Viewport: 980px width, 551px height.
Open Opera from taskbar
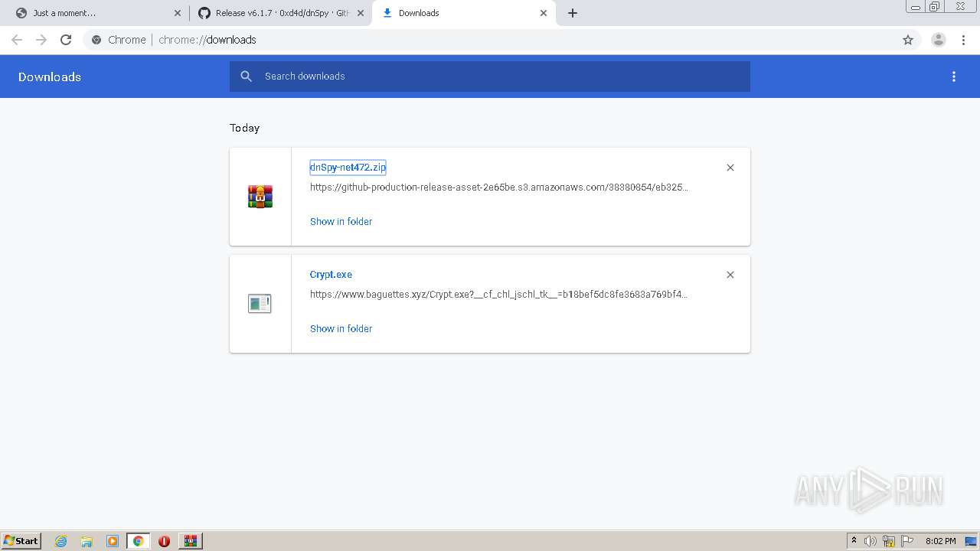click(x=164, y=541)
